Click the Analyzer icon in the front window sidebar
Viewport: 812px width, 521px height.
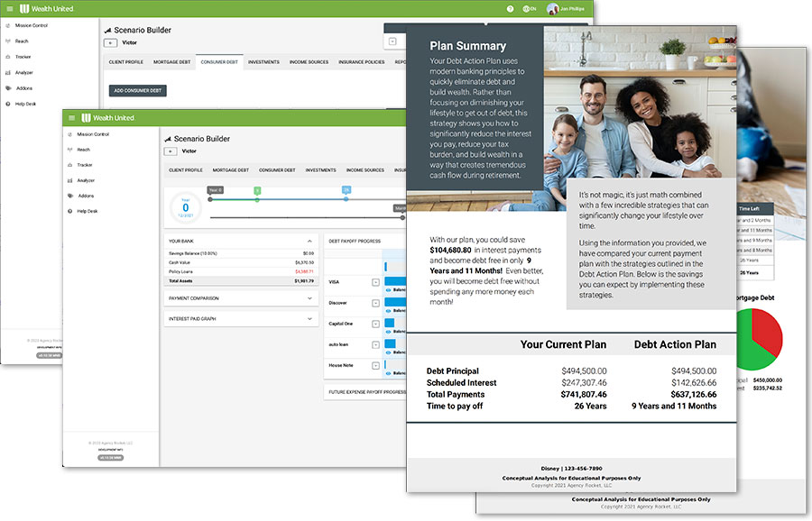pyautogui.click(x=69, y=180)
